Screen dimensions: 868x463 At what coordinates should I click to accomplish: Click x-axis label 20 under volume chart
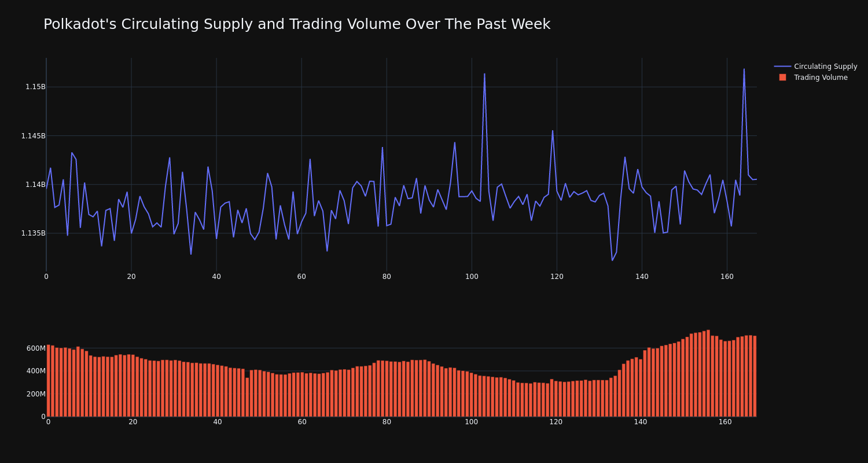click(x=133, y=422)
